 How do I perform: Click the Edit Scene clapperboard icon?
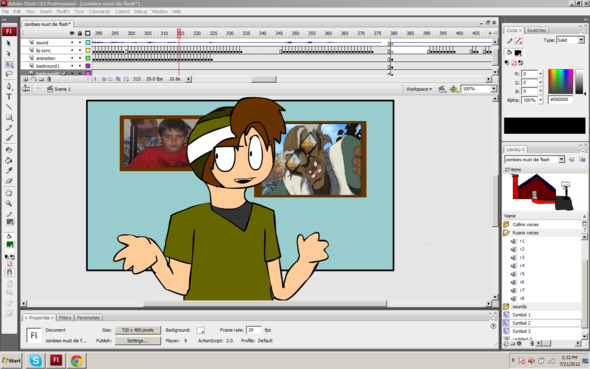pyautogui.click(x=442, y=89)
